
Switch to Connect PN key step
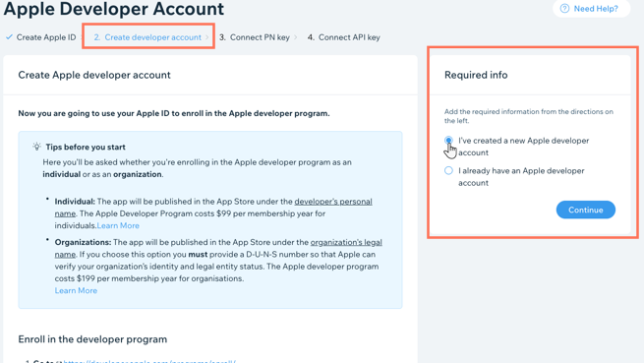255,37
